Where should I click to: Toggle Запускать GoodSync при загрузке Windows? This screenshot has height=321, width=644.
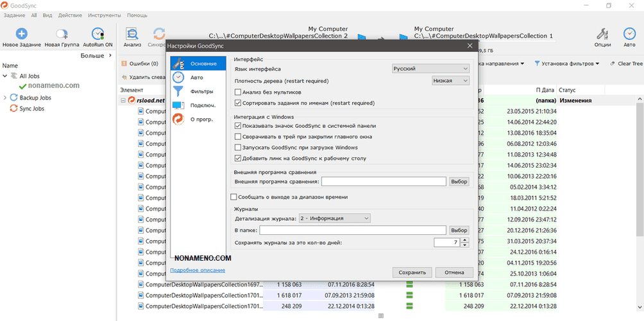pos(238,148)
